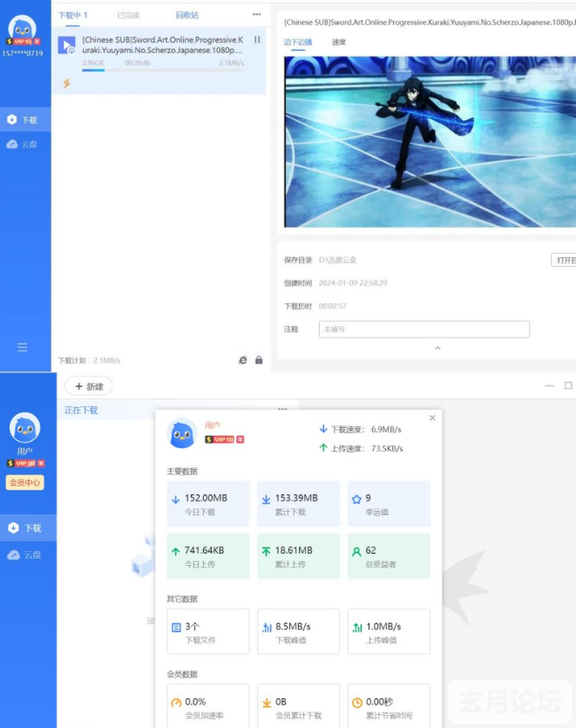Click the video file icon in download list
The width and height of the screenshot is (576, 728).
point(66,45)
